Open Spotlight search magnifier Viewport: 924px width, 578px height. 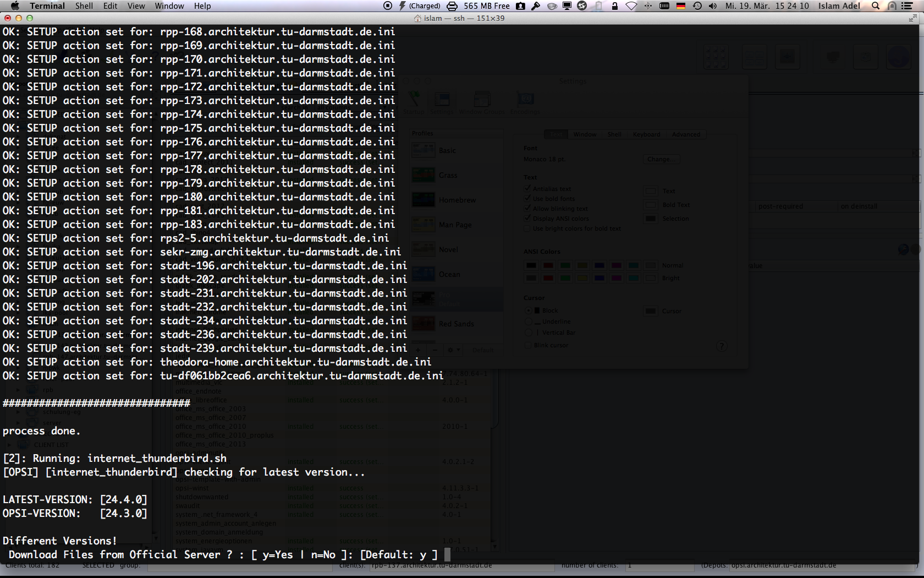click(876, 6)
